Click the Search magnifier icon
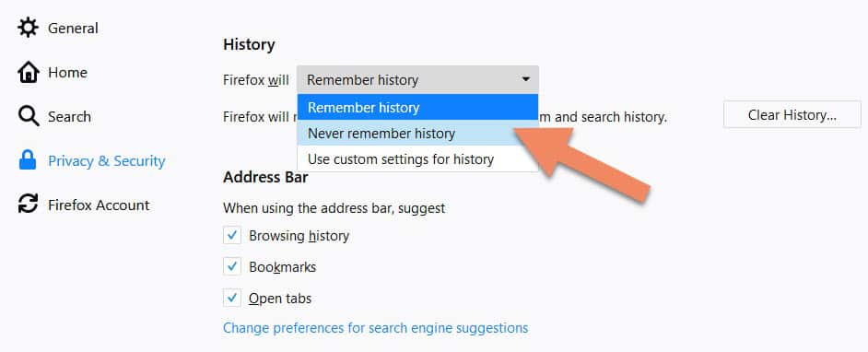Viewport: 868px width, 352px height. pyautogui.click(x=29, y=117)
